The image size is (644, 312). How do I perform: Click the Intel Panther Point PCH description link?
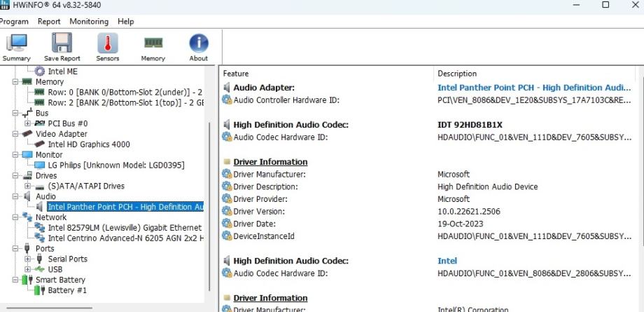[x=529, y=88]
